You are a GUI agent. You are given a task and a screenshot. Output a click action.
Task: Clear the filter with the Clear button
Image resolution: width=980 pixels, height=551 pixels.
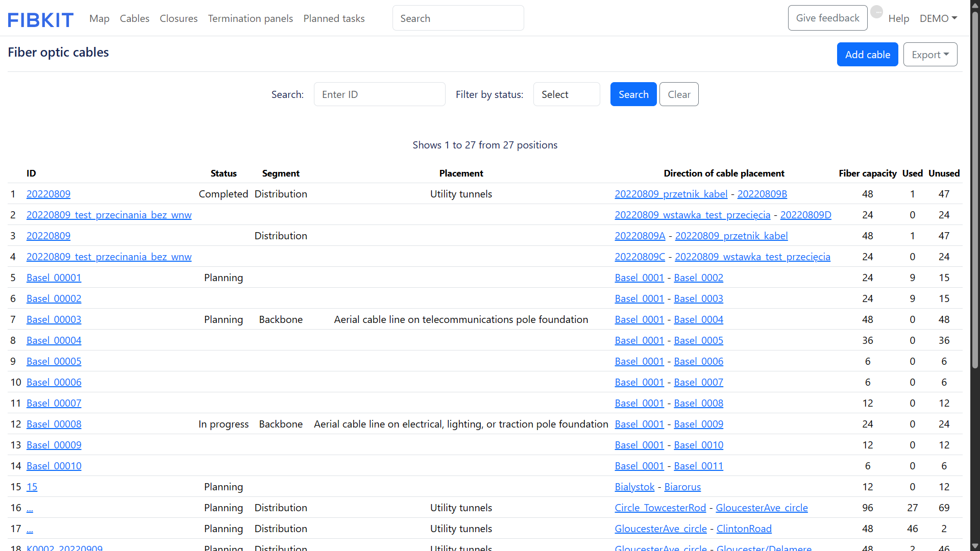tap(679, 94)
